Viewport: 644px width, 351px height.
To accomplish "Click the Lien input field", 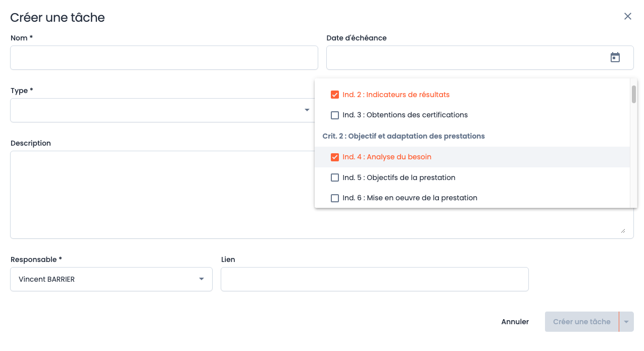I will pos(374,279).
